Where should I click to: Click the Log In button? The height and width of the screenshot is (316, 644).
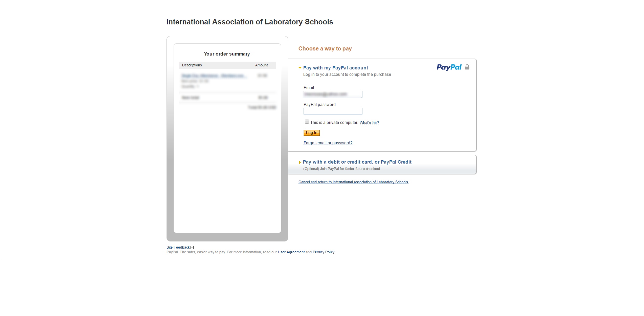click(311, 132)
